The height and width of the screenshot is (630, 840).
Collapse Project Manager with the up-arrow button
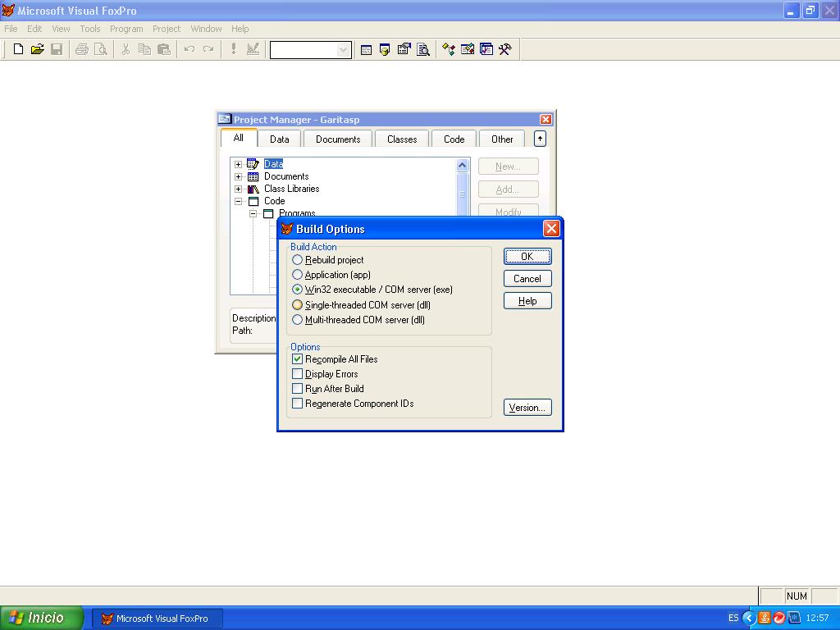point(540,139)
